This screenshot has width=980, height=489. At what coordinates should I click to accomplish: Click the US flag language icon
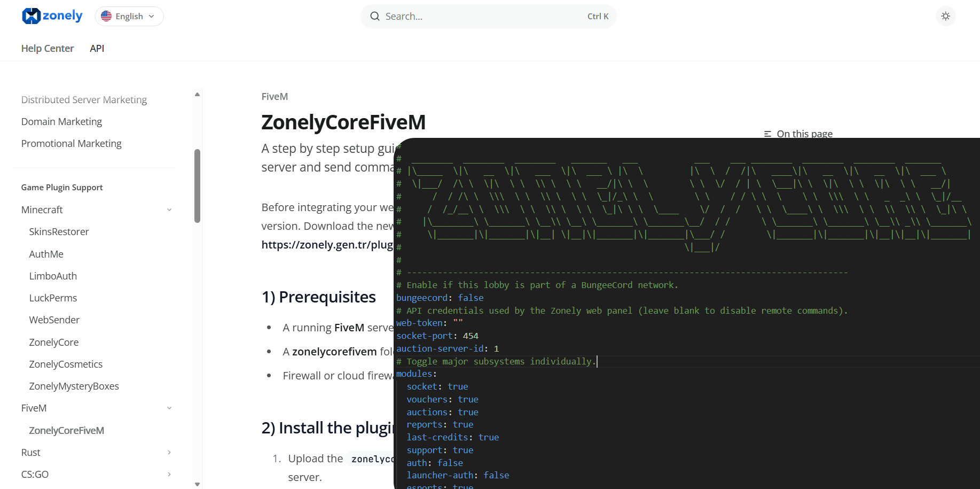[x=106, y=16]
